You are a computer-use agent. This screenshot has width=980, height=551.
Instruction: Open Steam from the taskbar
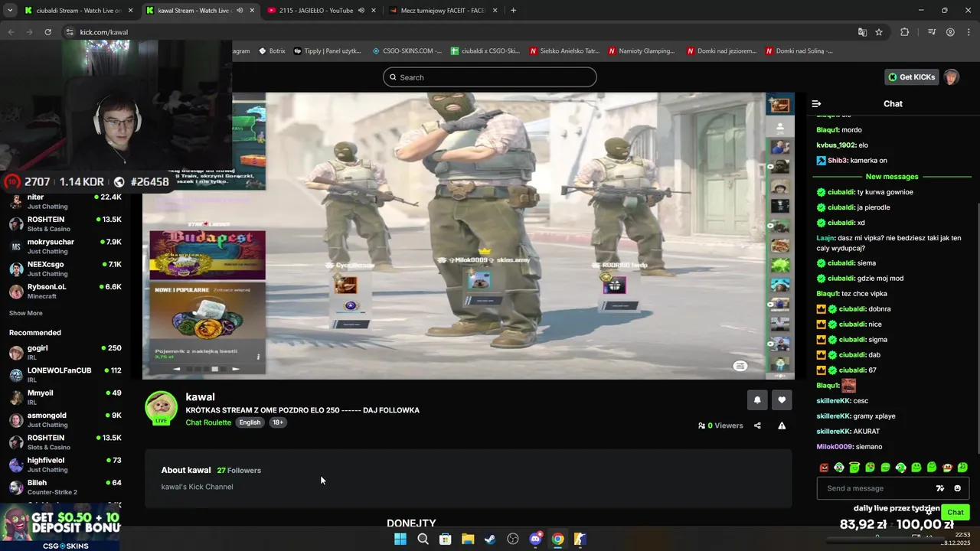click(490, 539)
